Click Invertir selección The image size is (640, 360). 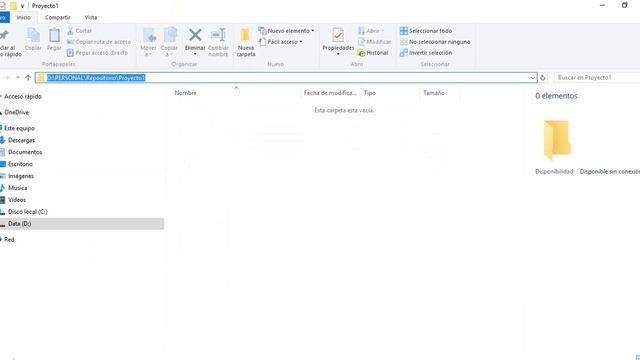tap(426, 53)
